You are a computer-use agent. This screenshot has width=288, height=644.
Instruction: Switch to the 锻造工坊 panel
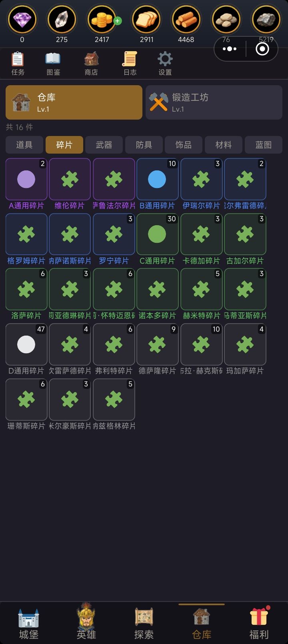(214, 102)
